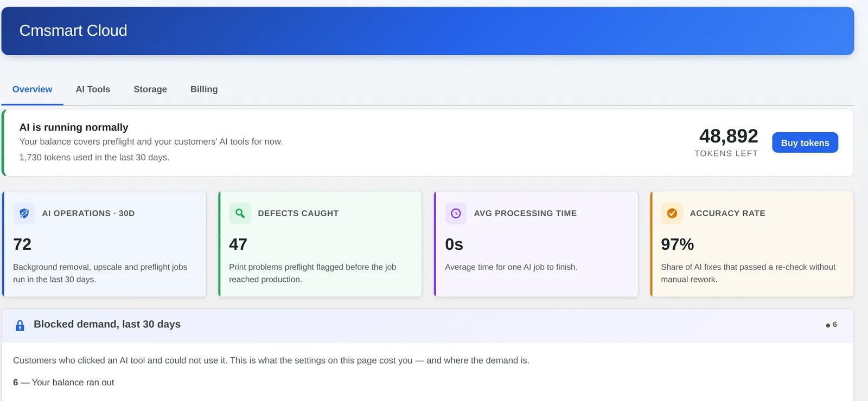
Task: Click the Accuracy Rate checkmark icon
Action: click(672, 214)
